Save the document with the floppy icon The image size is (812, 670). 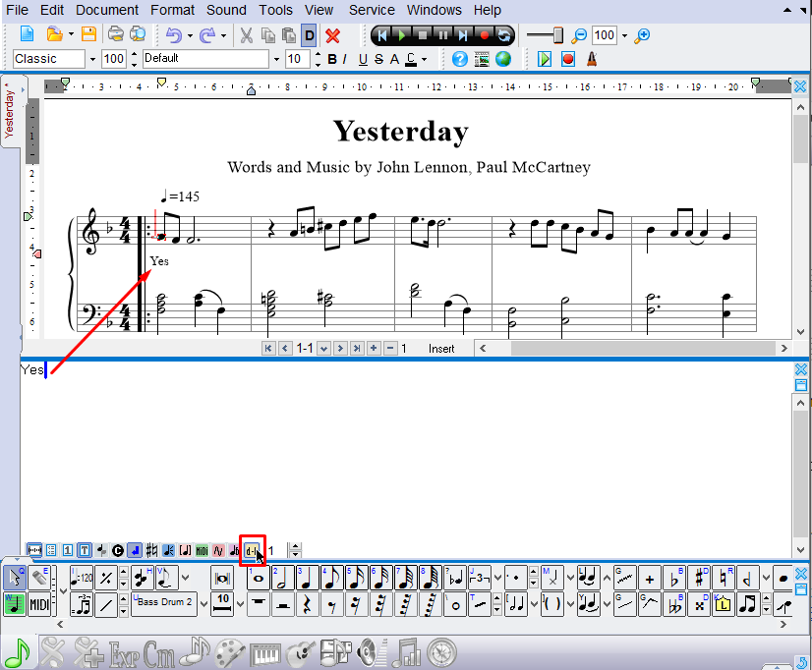[88, 35]
